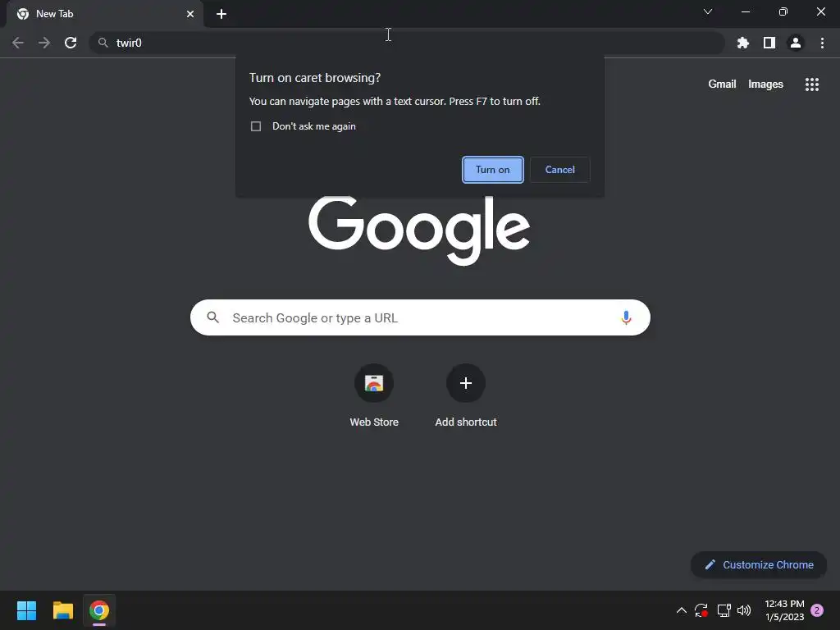Click the Add shortcut plus icon
Screen dimensions: 840x630
(466, 383)
